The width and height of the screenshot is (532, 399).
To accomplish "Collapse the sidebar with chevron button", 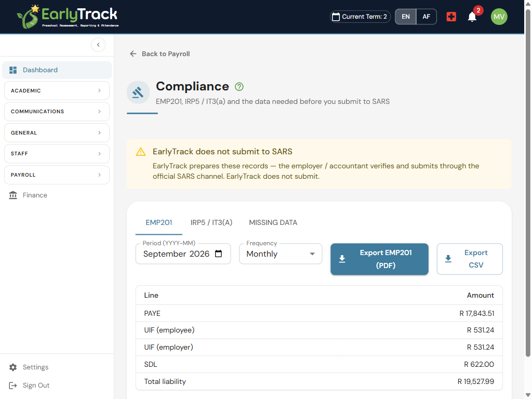I will click(98, 45).
